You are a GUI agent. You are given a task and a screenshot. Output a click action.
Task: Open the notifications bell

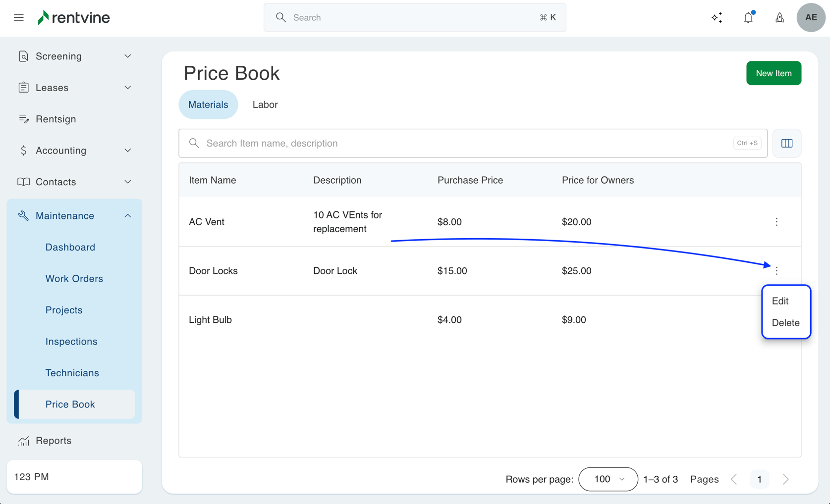pyautogui.click(x=748, y=18)
